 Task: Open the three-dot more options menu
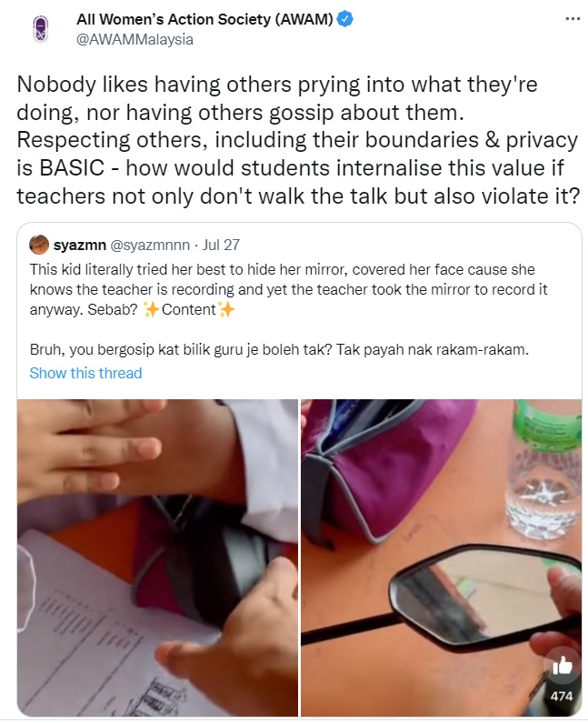(x=573, y=19)
